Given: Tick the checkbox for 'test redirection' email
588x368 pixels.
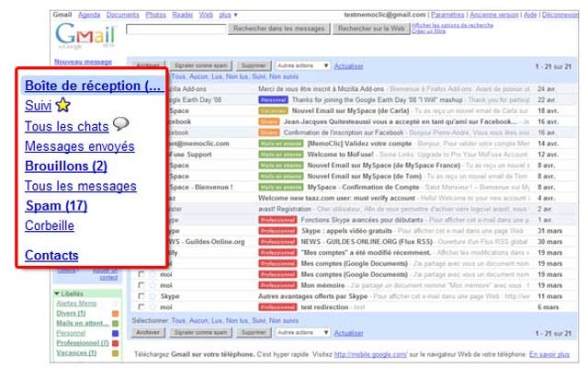Looking at the screenshot, I should [x=141, y=308].
